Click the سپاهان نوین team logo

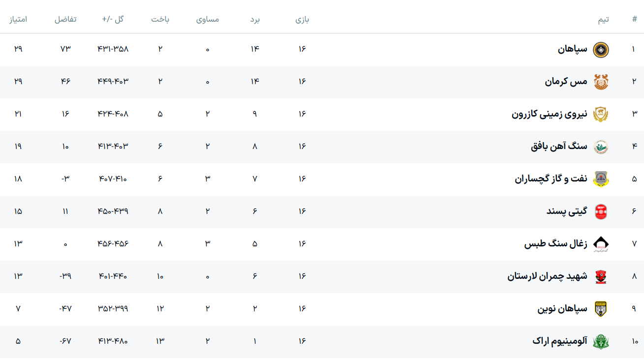point(601,309)
